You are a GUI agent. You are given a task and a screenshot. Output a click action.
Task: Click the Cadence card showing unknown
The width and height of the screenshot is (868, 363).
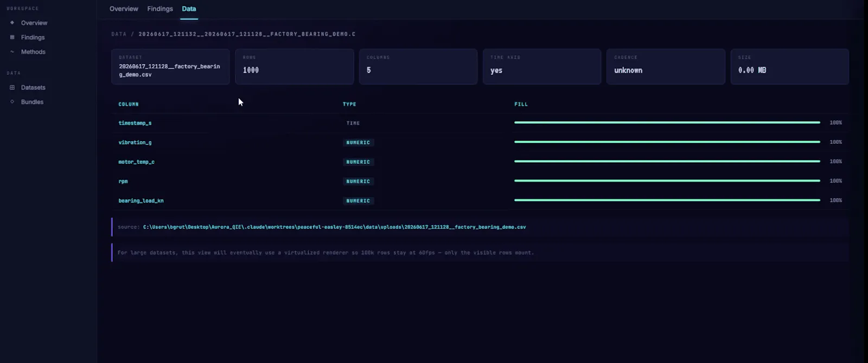click(666, 67)
